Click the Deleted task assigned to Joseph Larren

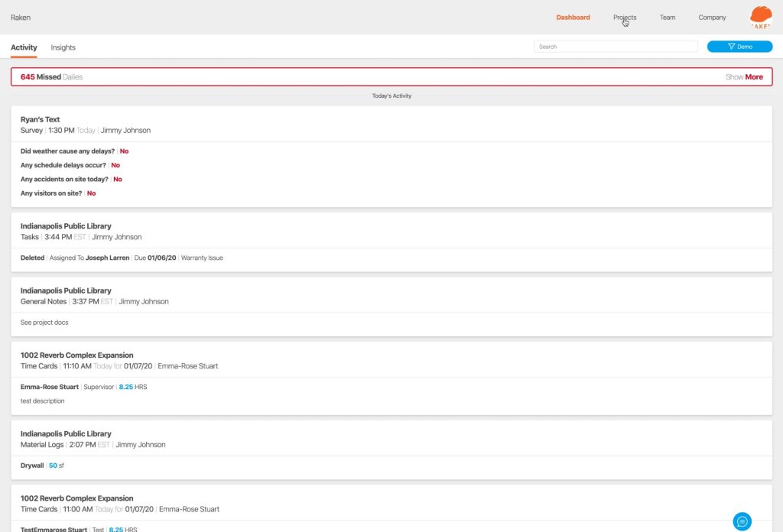tap(122, 258)
